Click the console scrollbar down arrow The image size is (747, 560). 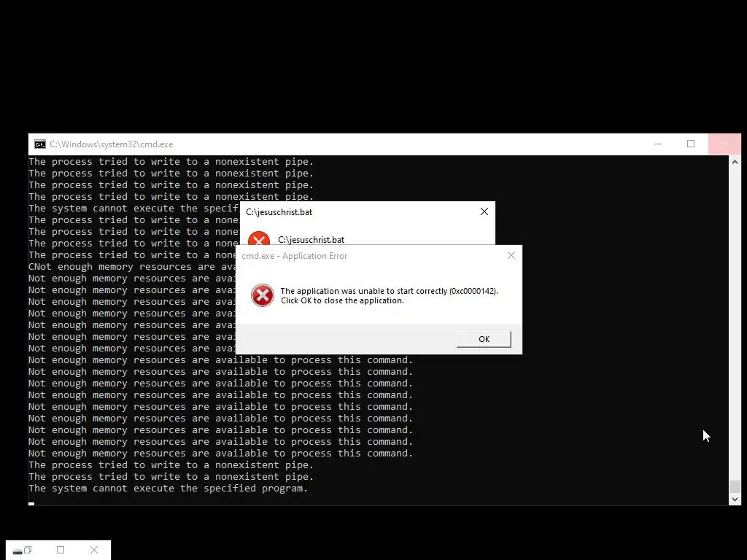tap(735, 499)
